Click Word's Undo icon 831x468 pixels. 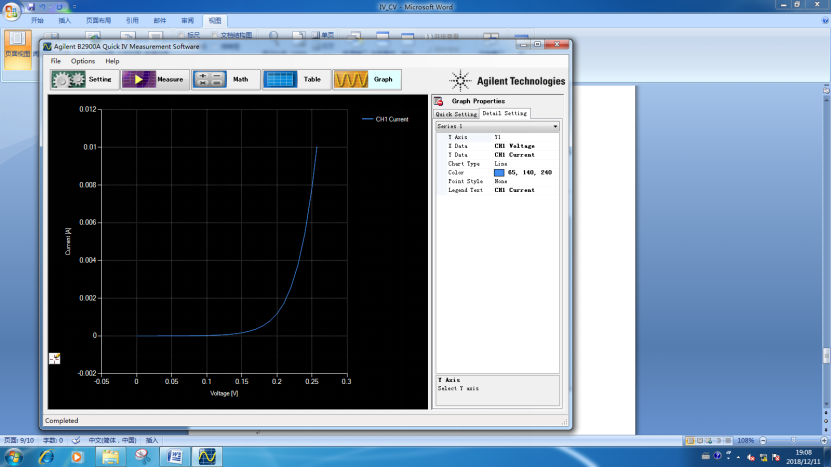(42, 7)
